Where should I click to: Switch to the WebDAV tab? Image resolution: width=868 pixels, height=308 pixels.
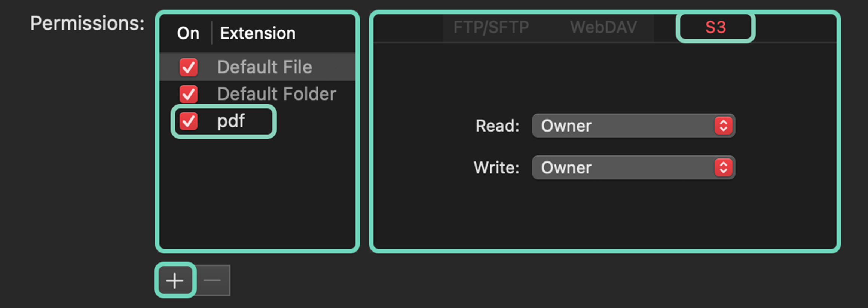[x=603, y=27]
